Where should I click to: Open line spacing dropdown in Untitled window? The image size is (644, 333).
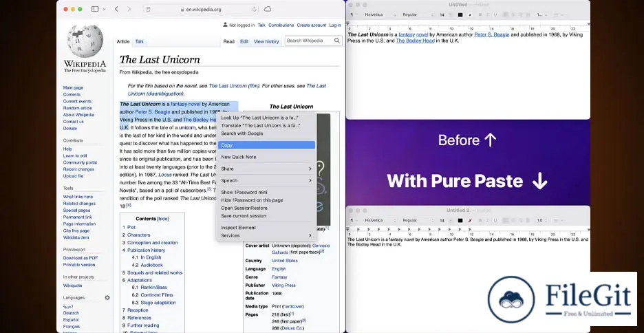(541, 14)
